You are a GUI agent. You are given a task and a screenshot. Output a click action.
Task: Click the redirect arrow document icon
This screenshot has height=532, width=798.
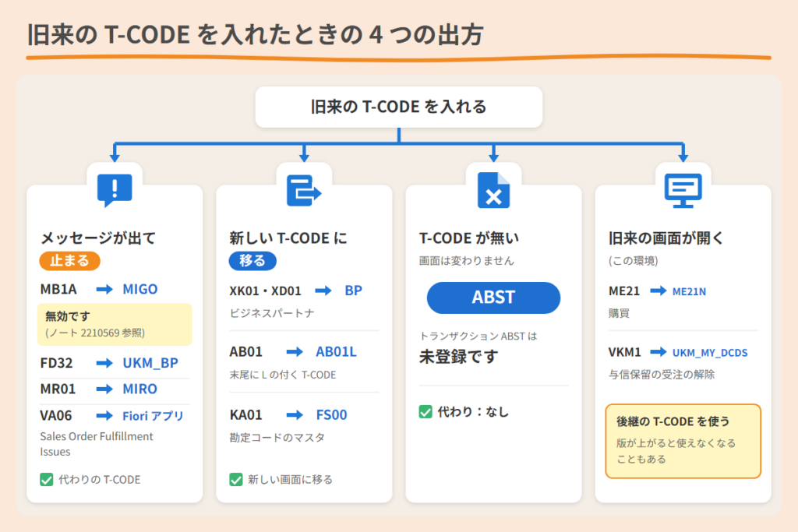[x=304, y=191]
